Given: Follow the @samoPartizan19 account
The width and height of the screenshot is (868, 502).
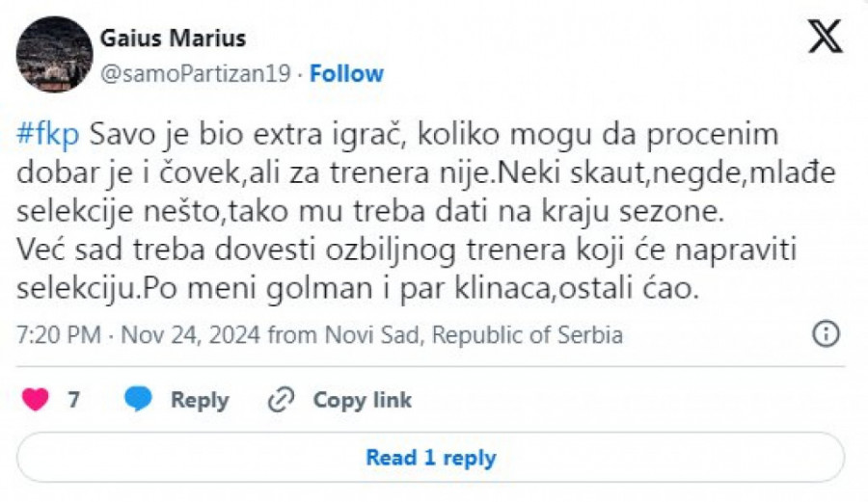Looking at the screenshot, I should [345, 73].
